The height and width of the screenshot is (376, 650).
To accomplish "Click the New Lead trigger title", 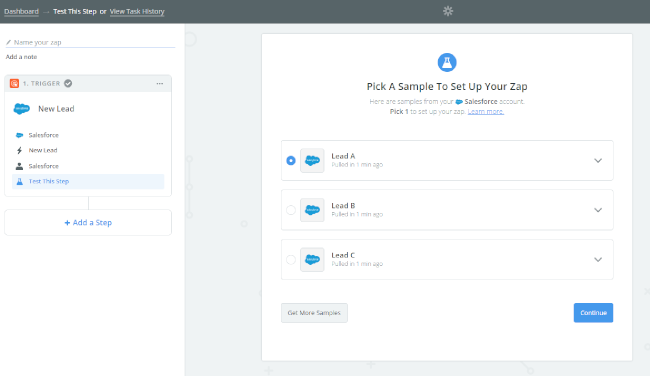I will pyautogui.click(x=56, y=109).
